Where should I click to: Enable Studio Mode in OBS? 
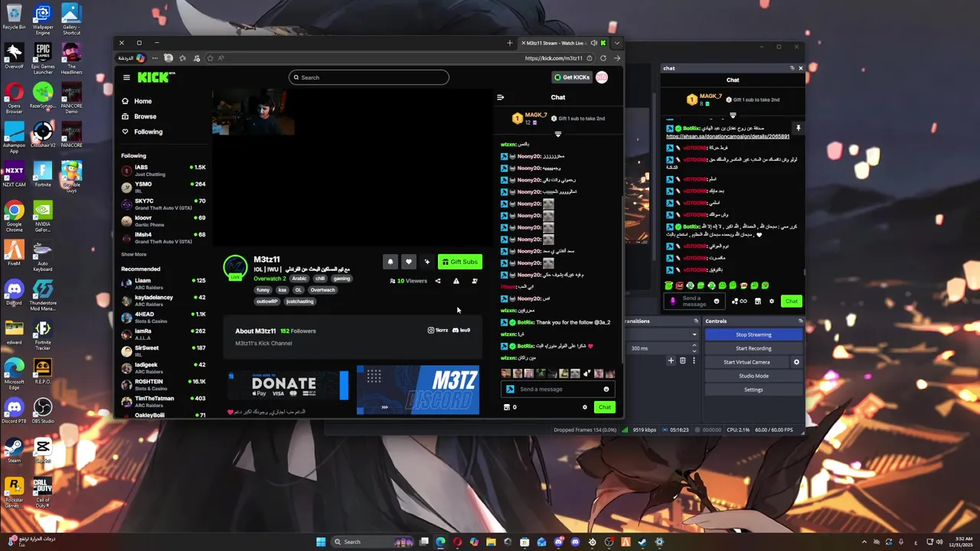(x=753, y=376)
